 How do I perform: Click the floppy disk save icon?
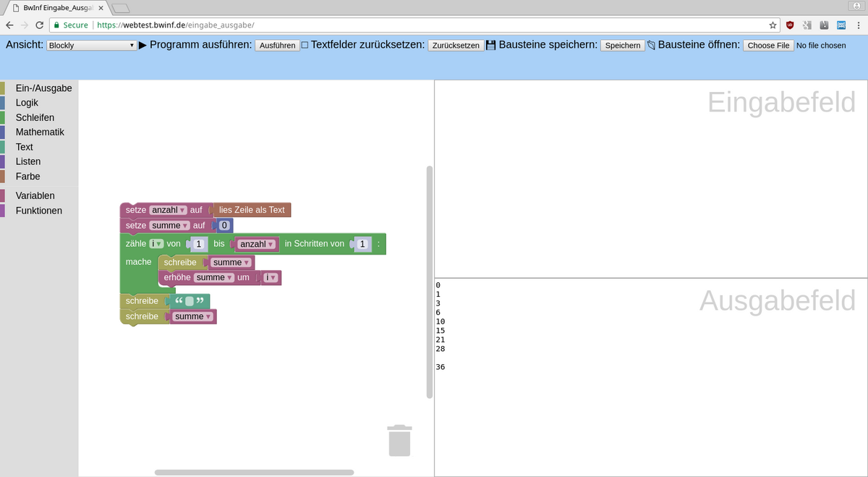point(491,45)
